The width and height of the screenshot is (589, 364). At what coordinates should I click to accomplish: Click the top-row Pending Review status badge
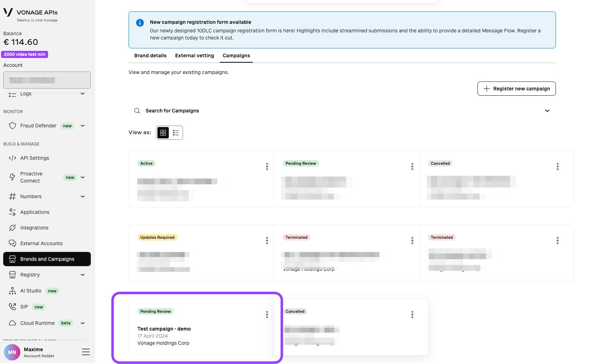point(301,163)
